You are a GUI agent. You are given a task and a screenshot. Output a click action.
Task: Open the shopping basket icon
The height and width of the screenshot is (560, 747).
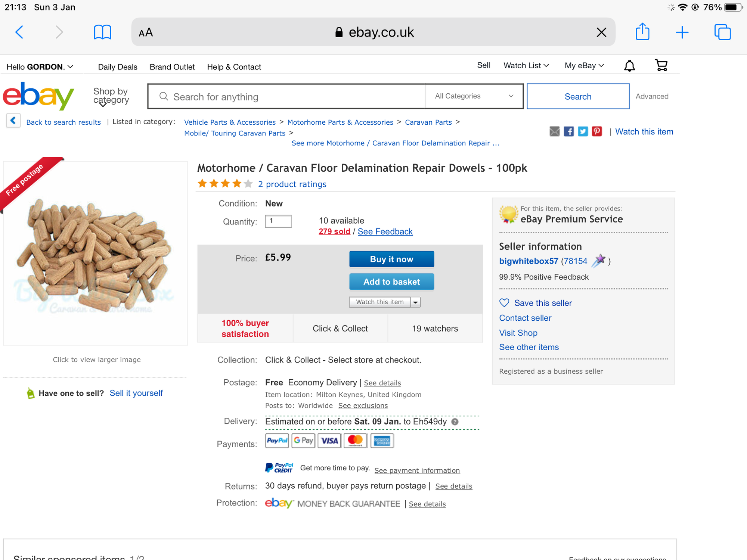point(661,66)
